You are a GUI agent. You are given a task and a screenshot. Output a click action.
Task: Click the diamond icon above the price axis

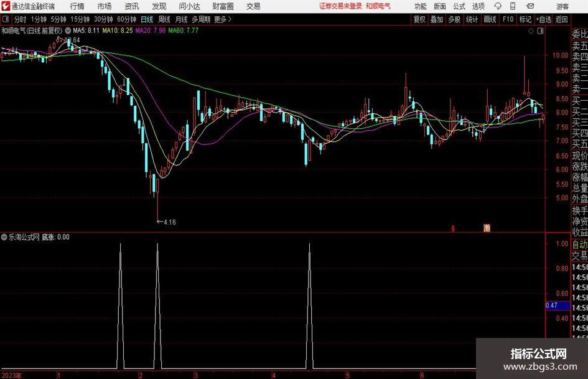pyautogui.click(x=531, y=31)
